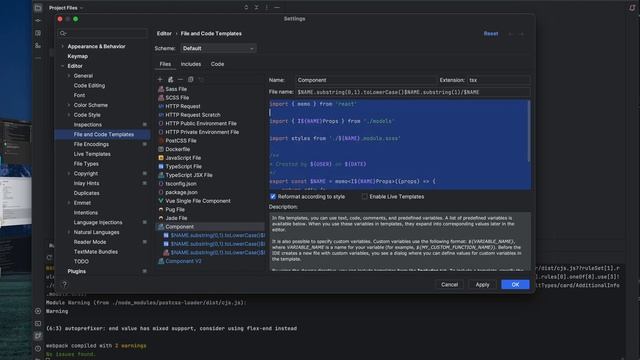
Task: Switch to the Files tab
Action: pyautogui.click(x=165, y=64)
